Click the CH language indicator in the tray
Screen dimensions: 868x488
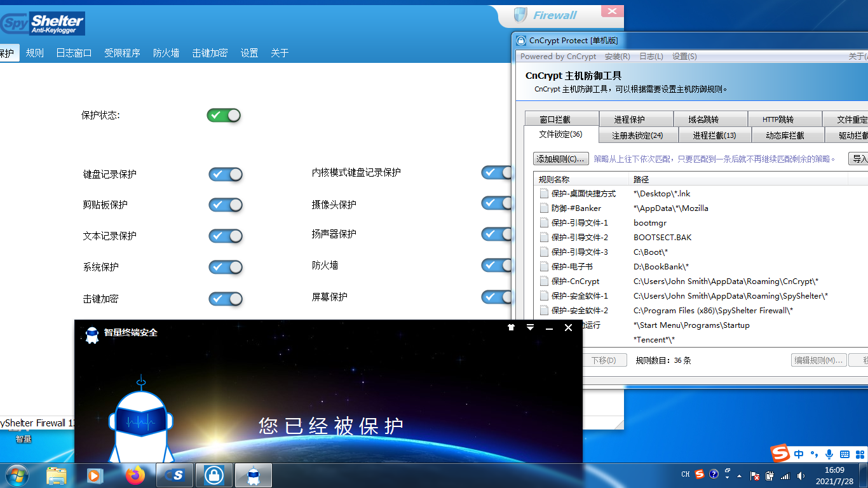click(686, 474)
